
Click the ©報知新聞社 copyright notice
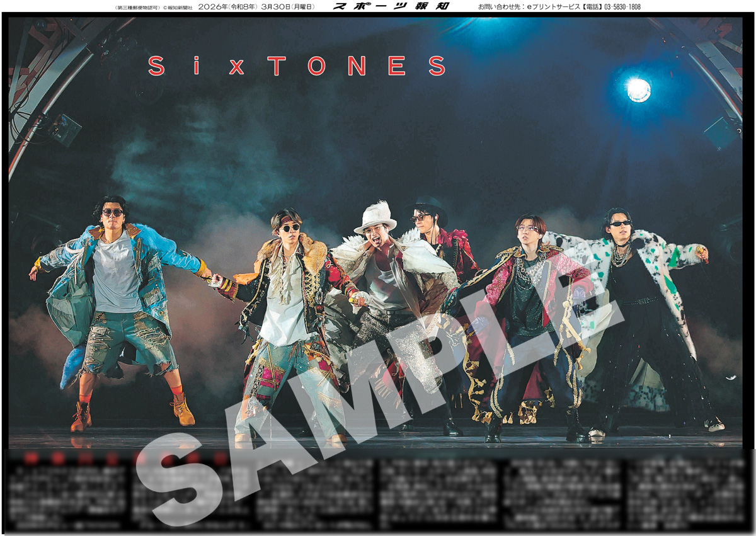point(177,8)
